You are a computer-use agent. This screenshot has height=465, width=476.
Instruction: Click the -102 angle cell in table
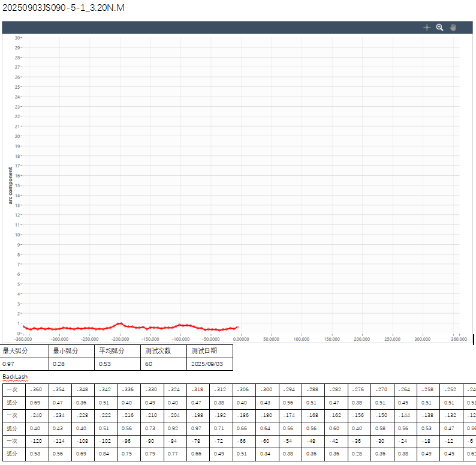coord(128,441)
